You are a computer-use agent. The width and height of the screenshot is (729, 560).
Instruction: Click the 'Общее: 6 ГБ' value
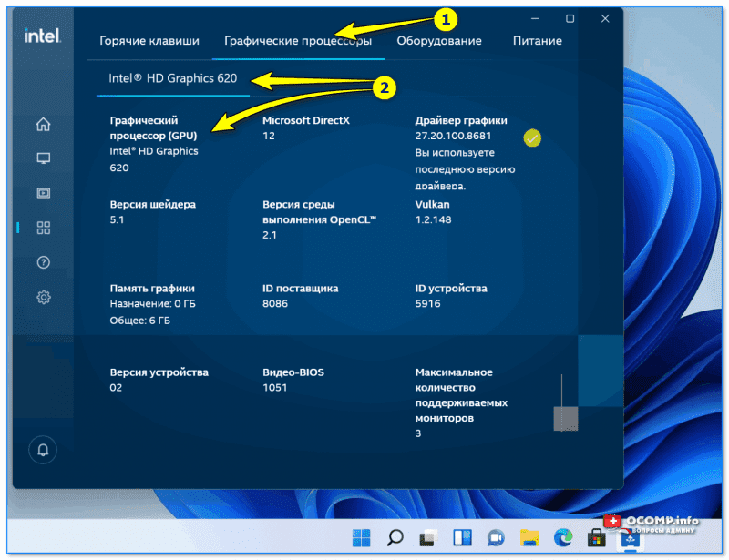click(x=140, y=321)
